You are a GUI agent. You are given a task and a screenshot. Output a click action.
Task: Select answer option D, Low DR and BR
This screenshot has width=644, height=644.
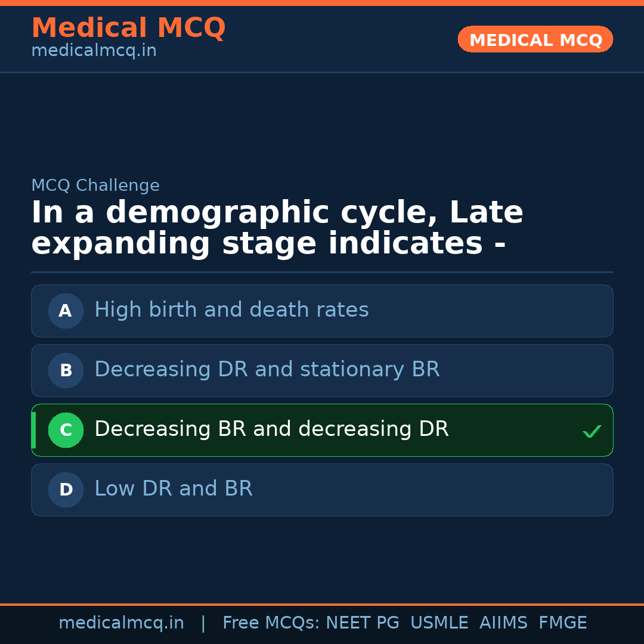pyautogui.click(x=322, y=490)
